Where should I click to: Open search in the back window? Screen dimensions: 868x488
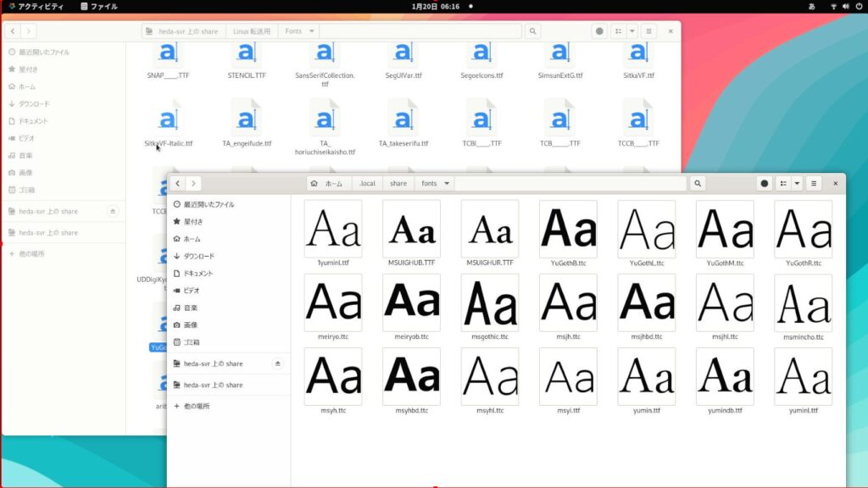532,31
